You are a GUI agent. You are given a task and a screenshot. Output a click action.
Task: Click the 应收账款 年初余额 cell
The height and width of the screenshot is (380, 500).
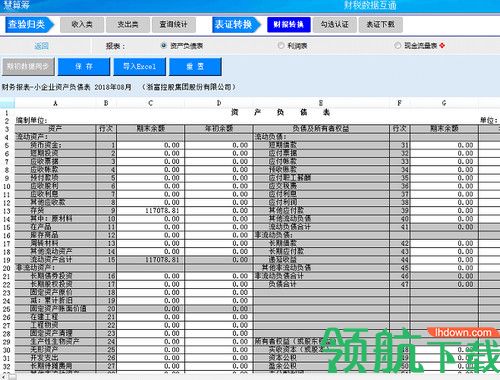point(219,170)
